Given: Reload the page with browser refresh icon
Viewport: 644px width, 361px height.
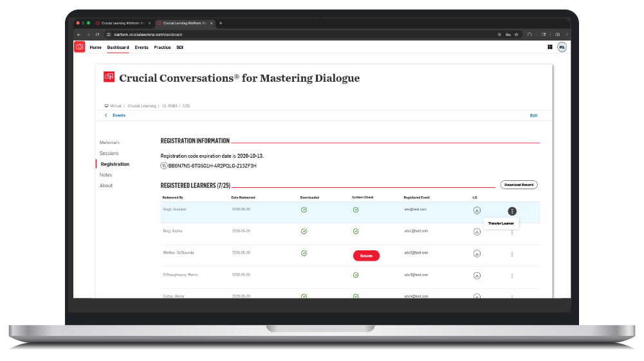Looking at the screenshot, I should click(97, 35).
